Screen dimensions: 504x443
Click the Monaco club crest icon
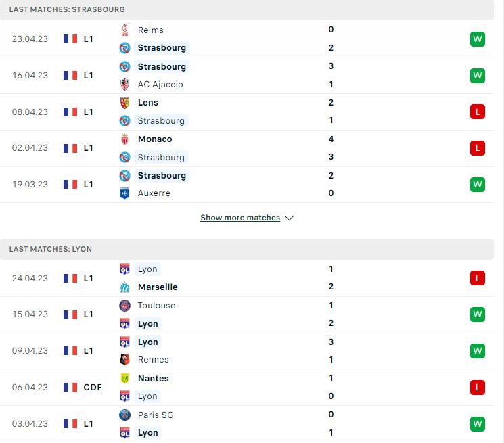(x=124, y=139)
